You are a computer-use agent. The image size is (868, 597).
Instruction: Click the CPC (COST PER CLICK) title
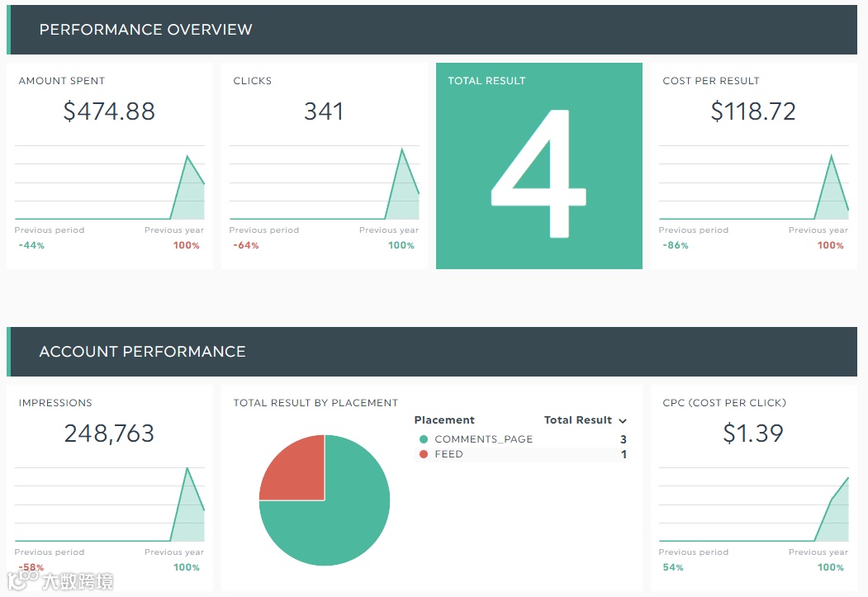[724, 403]
